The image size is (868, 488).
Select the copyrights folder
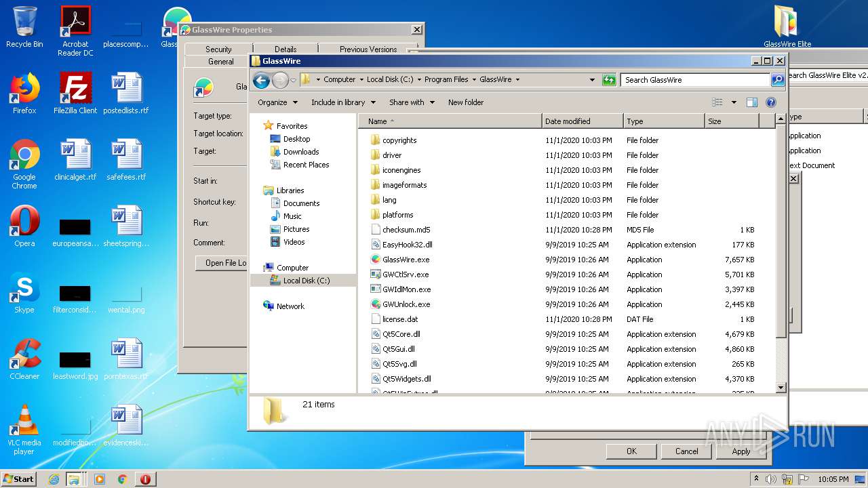click(x=399, y=140)
